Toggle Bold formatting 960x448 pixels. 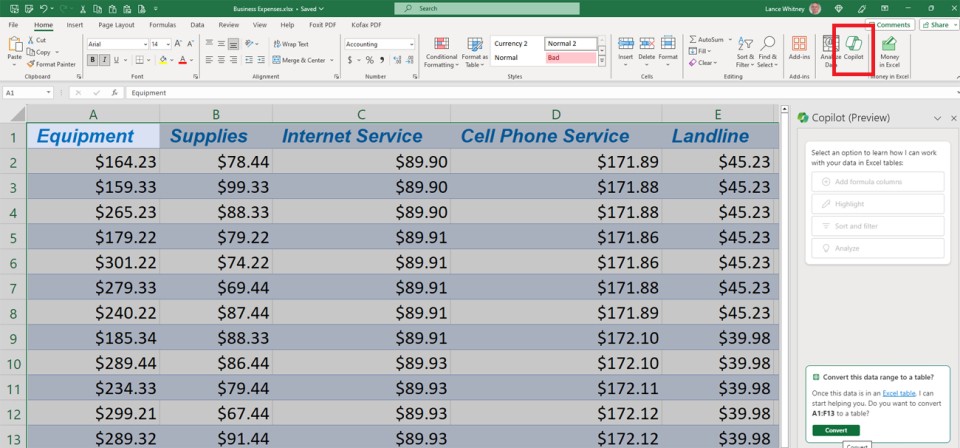click(x=92, y=60)
